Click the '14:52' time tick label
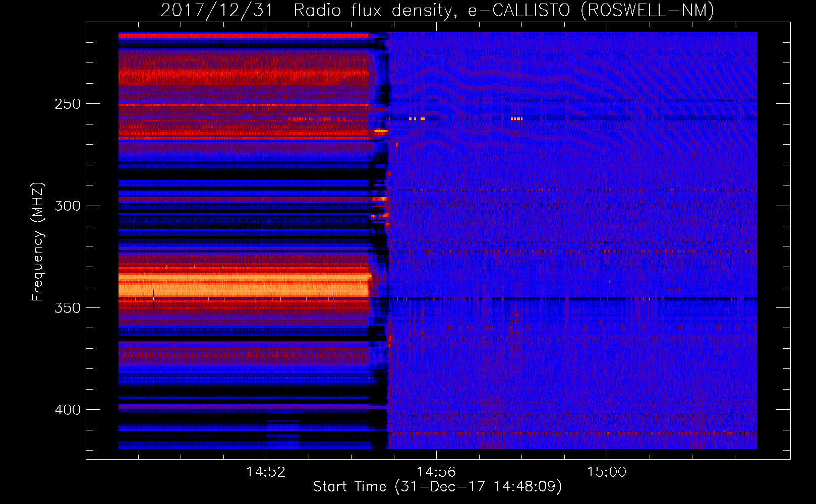Screen dimensions: 816x504 [266, 472]
